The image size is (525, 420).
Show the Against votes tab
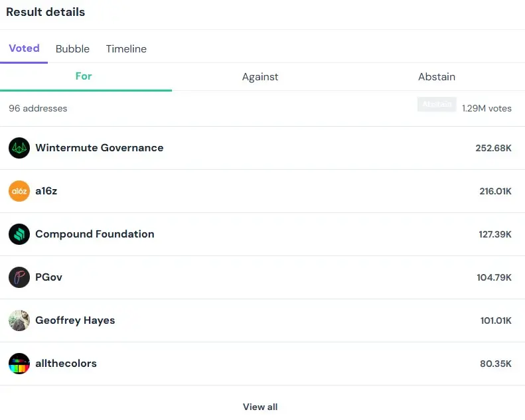pyautogui.click(x=260, y=77)
